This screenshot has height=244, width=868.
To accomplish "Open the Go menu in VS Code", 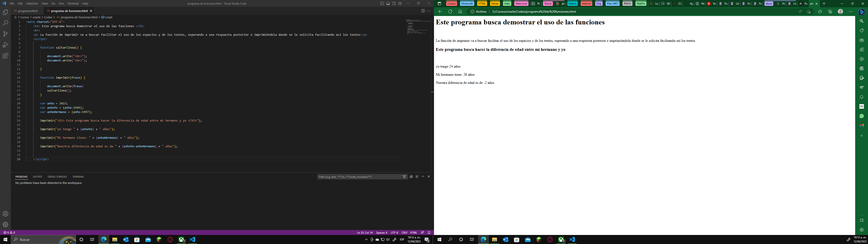I will (53, 3).
